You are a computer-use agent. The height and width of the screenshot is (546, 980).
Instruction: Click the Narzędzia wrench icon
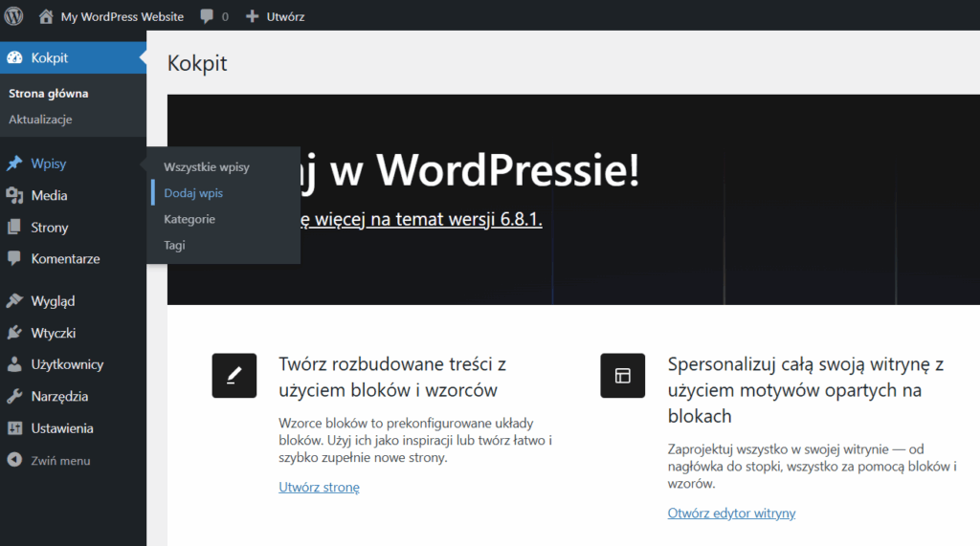pos(14,396)
